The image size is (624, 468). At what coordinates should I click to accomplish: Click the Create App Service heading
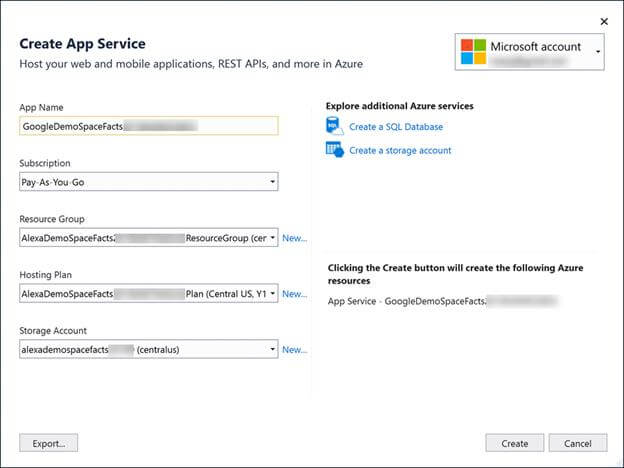(x=82, y=43)
